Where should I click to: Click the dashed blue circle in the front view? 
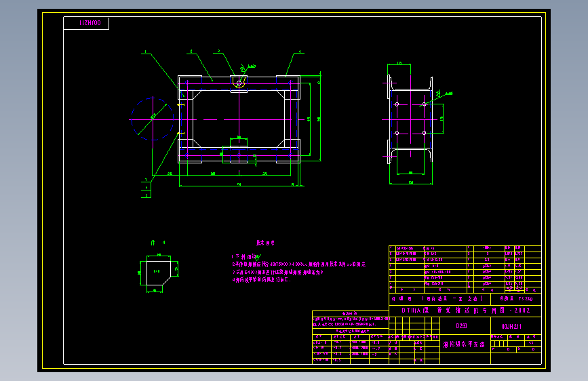(153, 119)
